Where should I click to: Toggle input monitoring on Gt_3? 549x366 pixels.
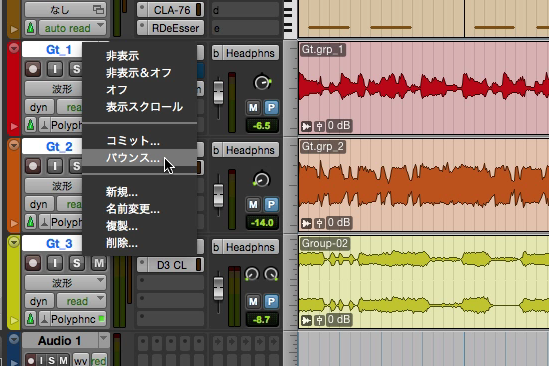tap(55, 263)
